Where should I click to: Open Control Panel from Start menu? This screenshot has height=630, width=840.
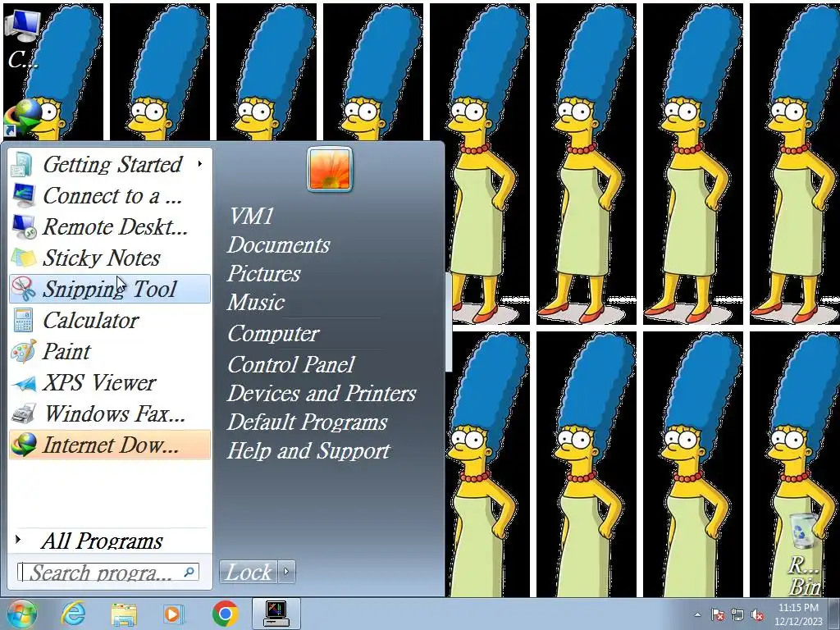point(291,364)
